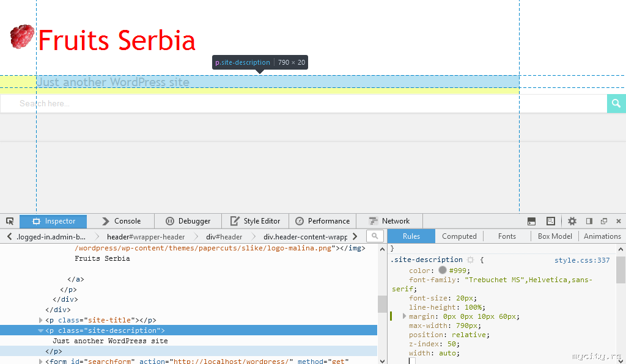
Task: Open the style.css:337 source link
Action: pyautogui.click(x=582, y=260)
